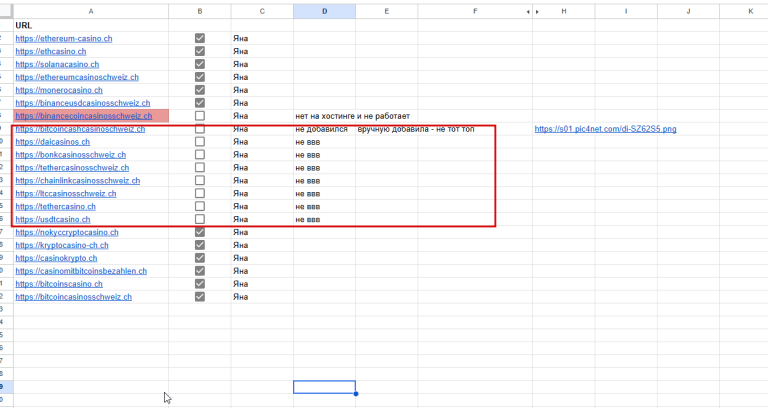Uncheck the casinokrypto.ch checkbox
The height and width of the screenshot is (408, 768).
200,258
